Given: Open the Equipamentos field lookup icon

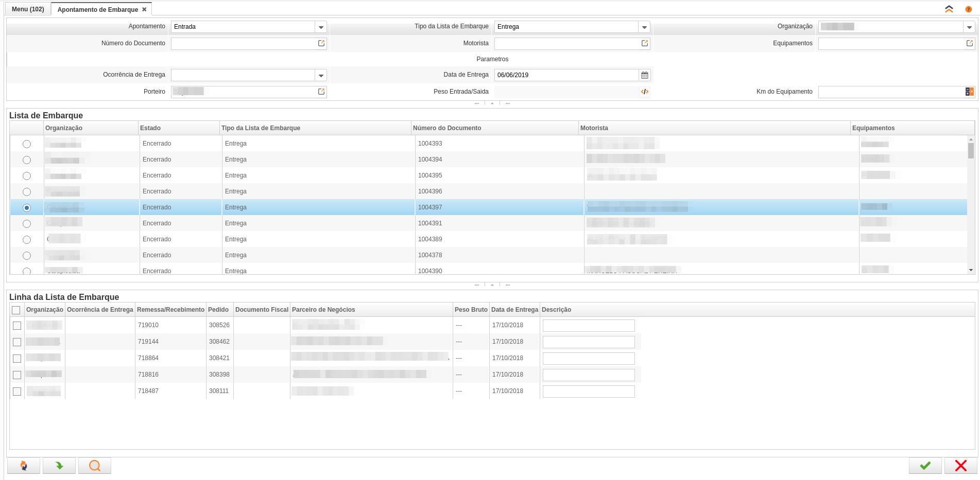Looking at the screenshot, I should click(x=969, y=44).
